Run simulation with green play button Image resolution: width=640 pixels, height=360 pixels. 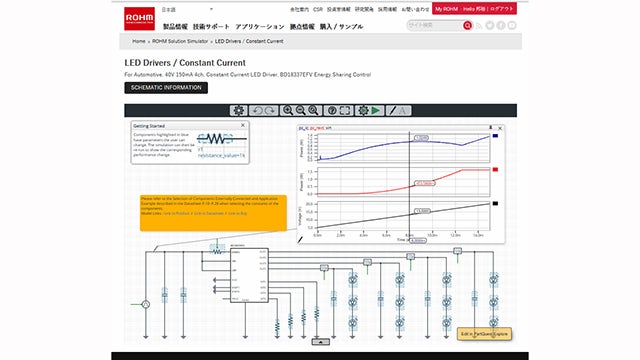pos(376,110)
